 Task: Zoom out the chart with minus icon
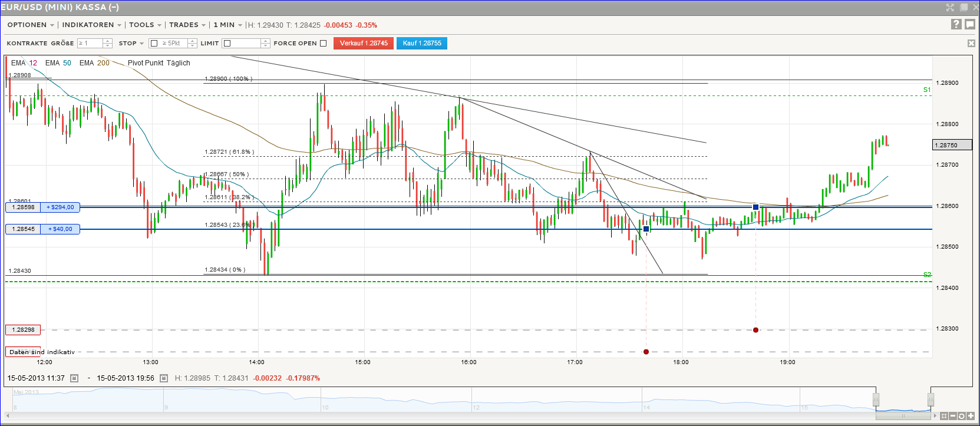click(x=953, y=416)
